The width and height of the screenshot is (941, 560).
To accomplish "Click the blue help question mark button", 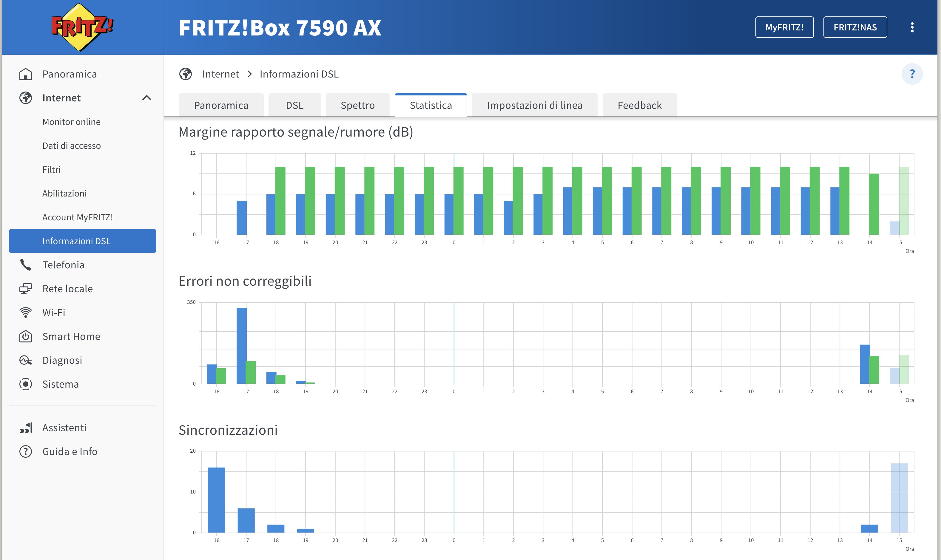I will click(x=912, y=74).
